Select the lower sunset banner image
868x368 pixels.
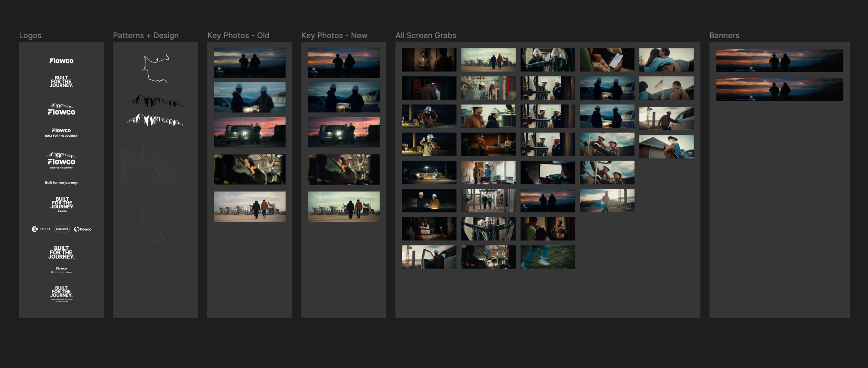[x=780, y=89]
